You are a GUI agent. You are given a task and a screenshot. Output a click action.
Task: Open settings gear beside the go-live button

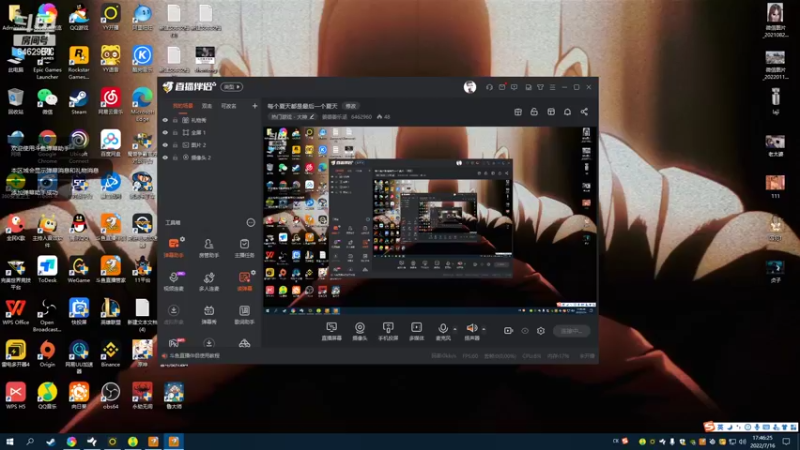(541, 331)
